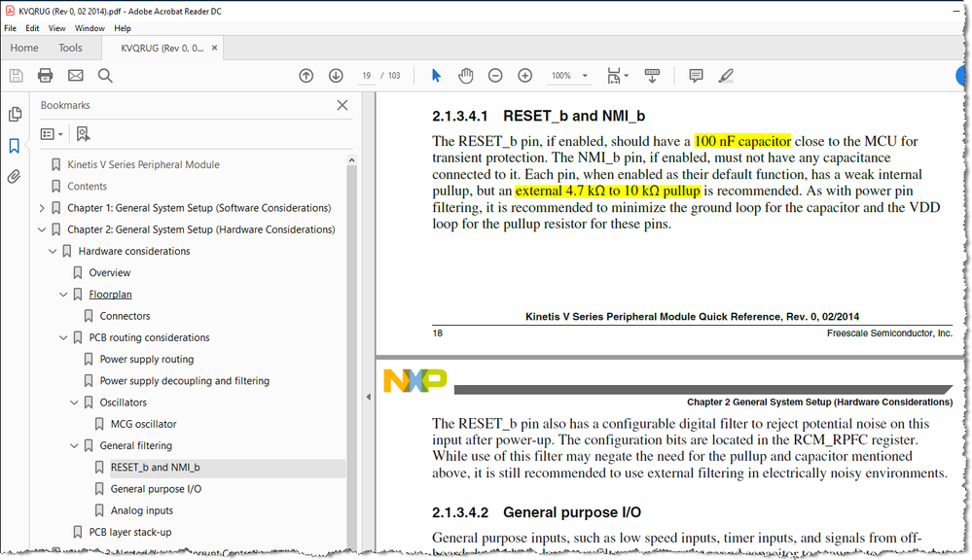Viewport: 972px width, 560px height.
Task: Activate the Hand pan tool
Action: (x=465, y=76)
